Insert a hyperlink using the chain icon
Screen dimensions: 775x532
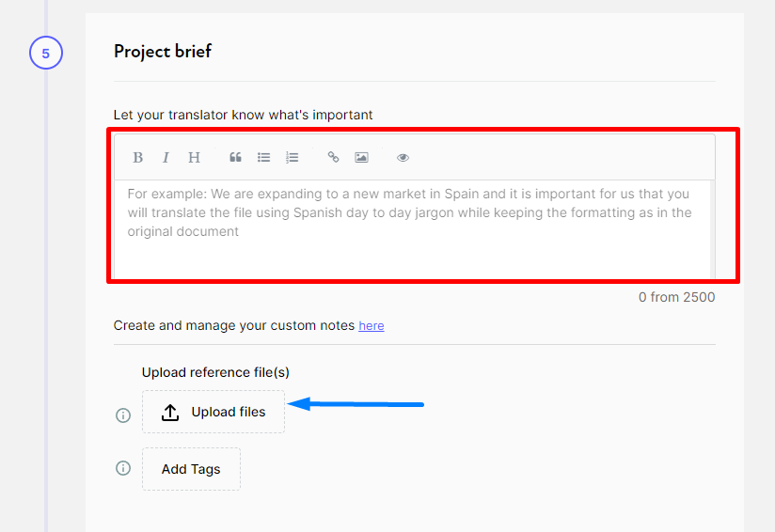tap(333, 158)
